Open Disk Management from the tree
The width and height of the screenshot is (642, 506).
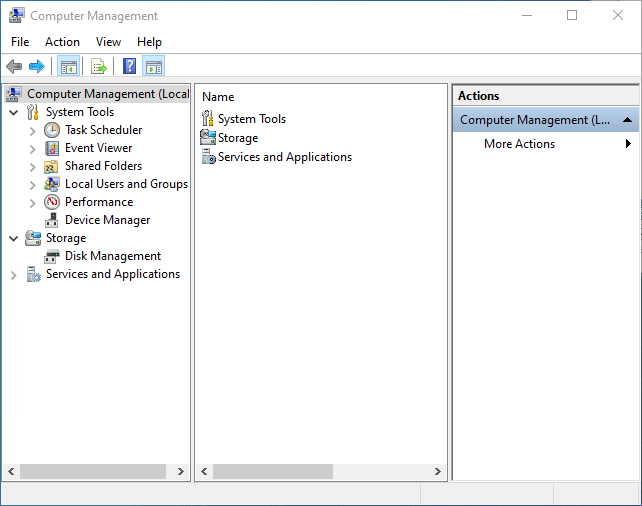click(113, 256)
